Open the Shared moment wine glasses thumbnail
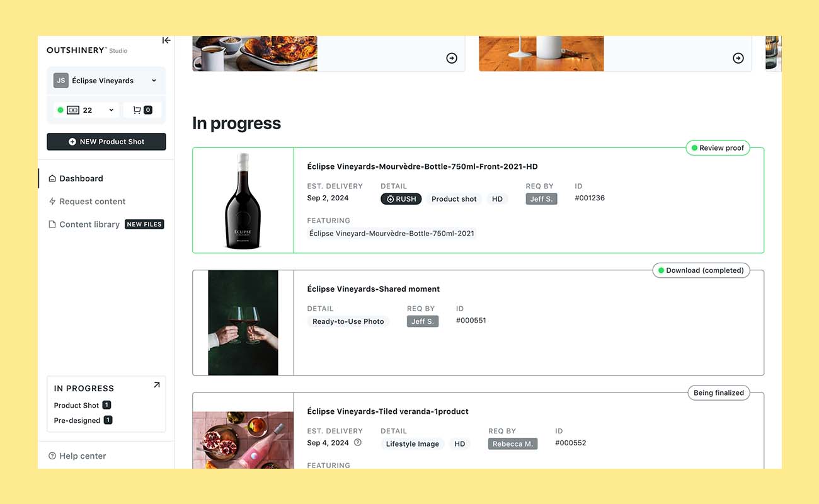This screenshot has width=819, height=504. 243,322
